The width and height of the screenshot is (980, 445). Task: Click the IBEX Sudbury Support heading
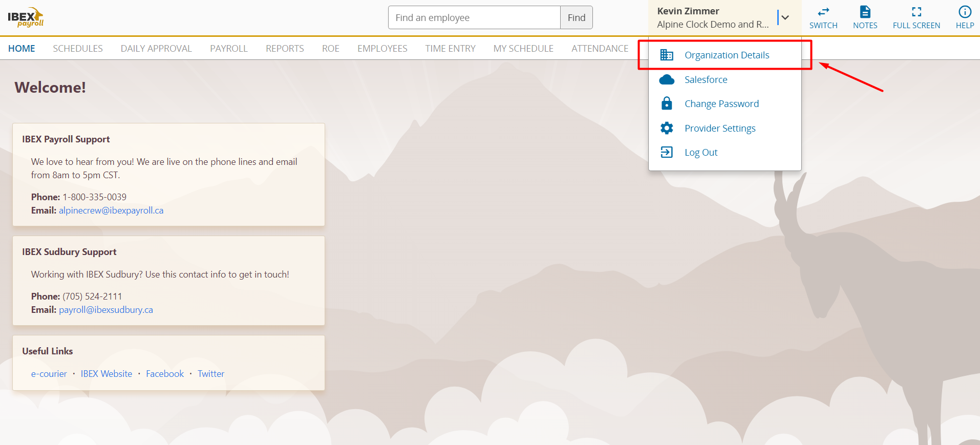pyautogui.click(x=69, y=252)
